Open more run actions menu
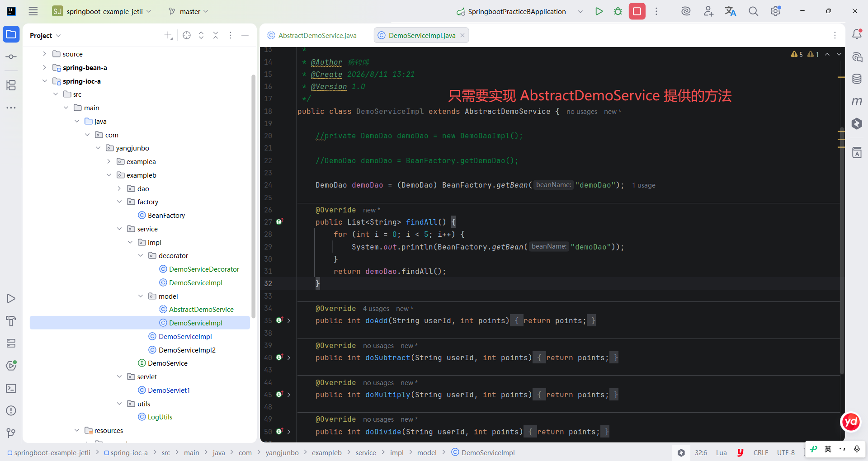Screen dimensions: 868x461 point(656,11)
